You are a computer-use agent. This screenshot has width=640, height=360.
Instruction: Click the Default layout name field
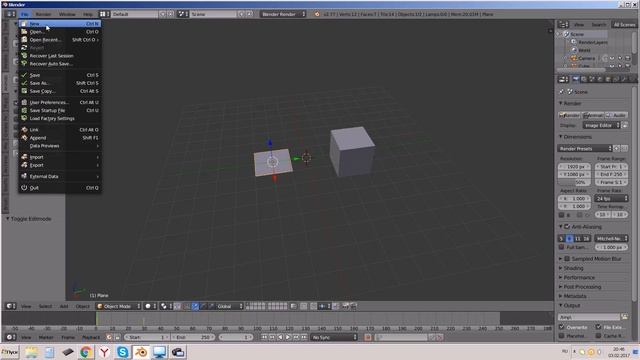134,14
